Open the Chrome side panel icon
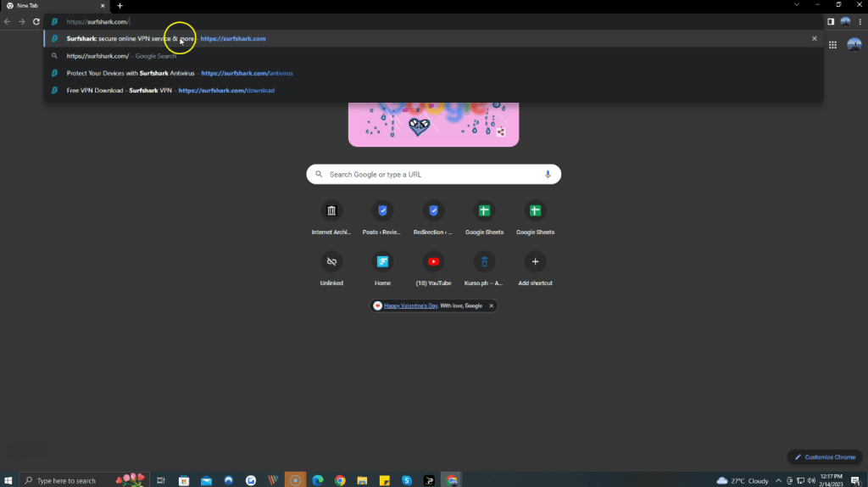Screen dimensions: 868x487 831,21
